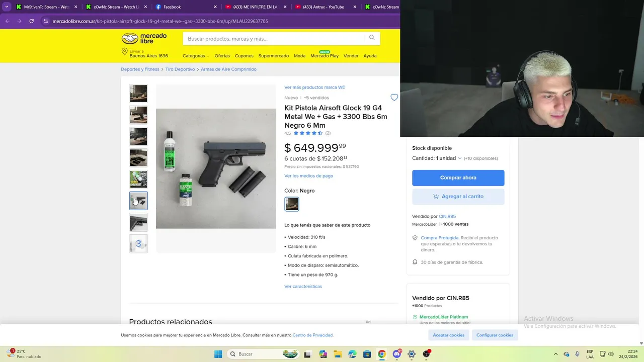Viewport: 644px width, 362px height.
Task: Open Ver más productos marca WE link
Action: 314,87
